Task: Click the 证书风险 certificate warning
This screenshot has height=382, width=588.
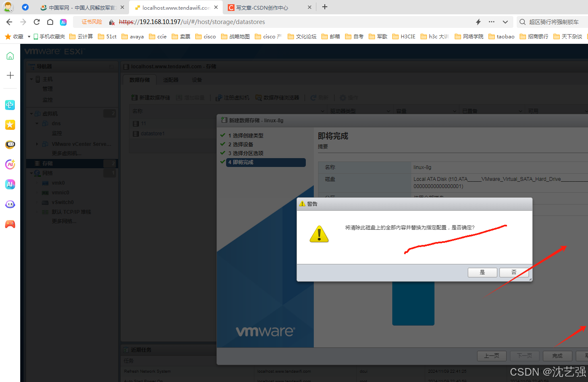Action: coord(92,22)
